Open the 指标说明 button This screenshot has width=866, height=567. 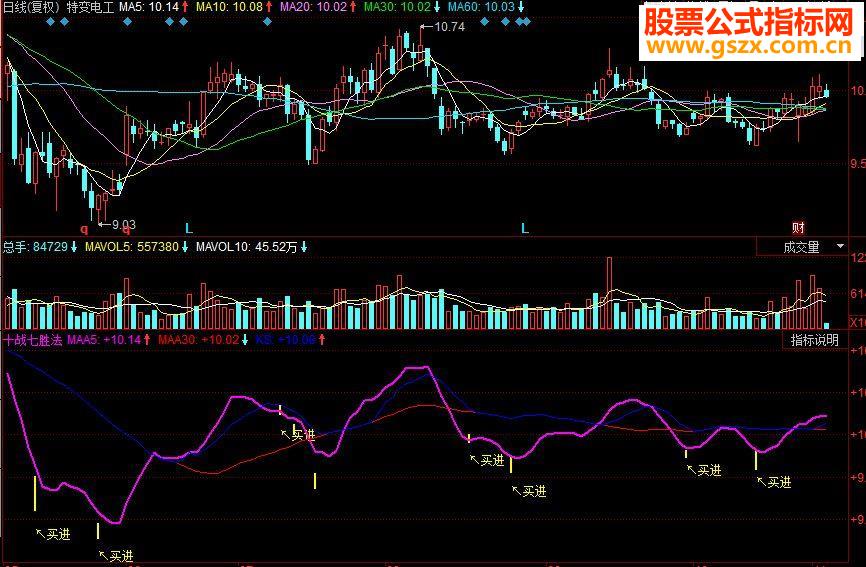pyautogui.click(x=815, y=340)
